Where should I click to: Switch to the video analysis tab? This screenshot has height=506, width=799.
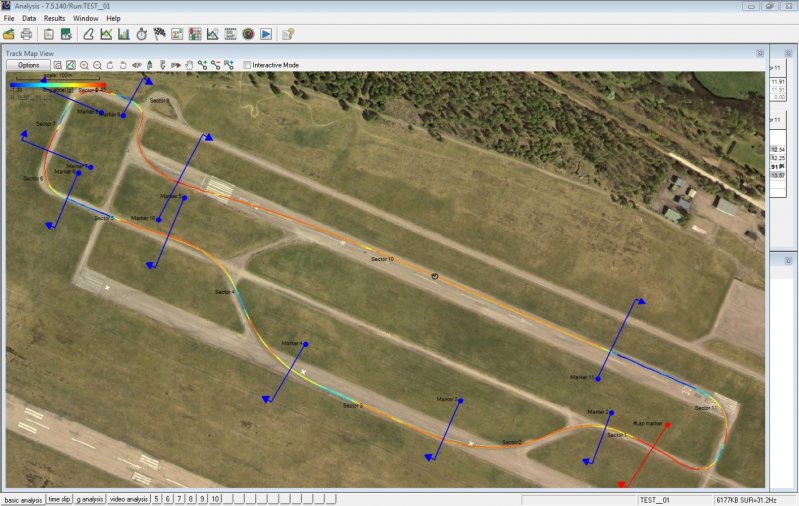[x=129, y=499]
